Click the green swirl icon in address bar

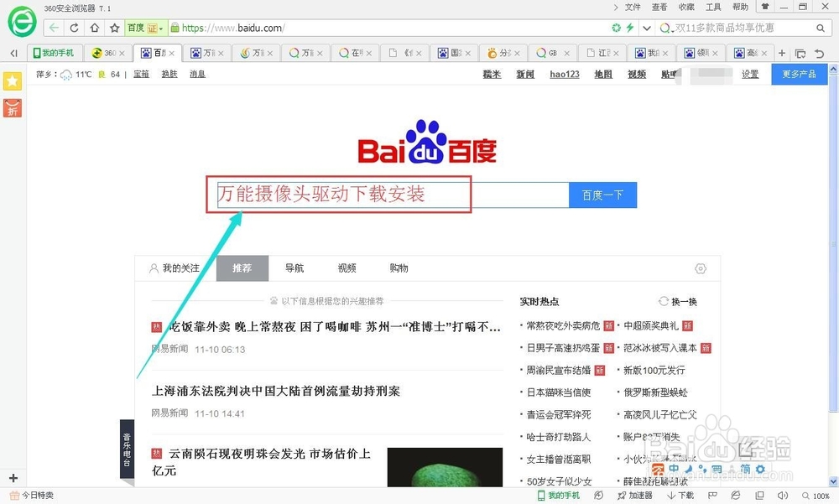click(x=617, y=28)
